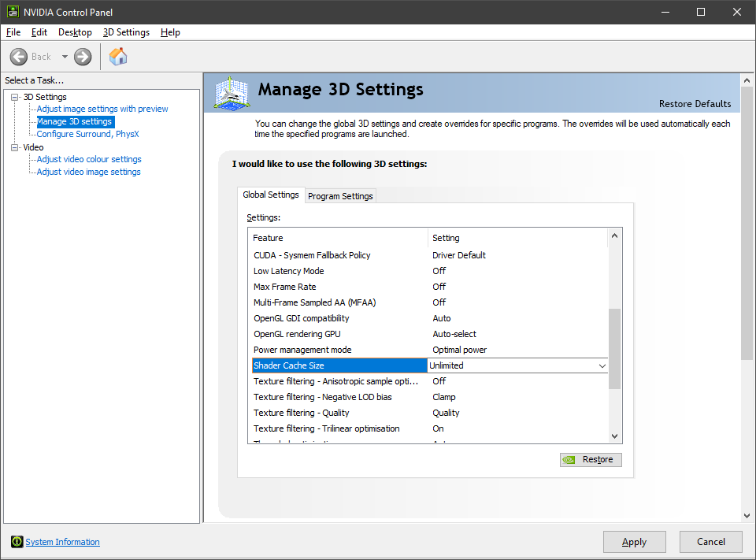Click settings list scroll up arrow
The height and width of the screenshot is (560, 756).
(x=615, y=235)
